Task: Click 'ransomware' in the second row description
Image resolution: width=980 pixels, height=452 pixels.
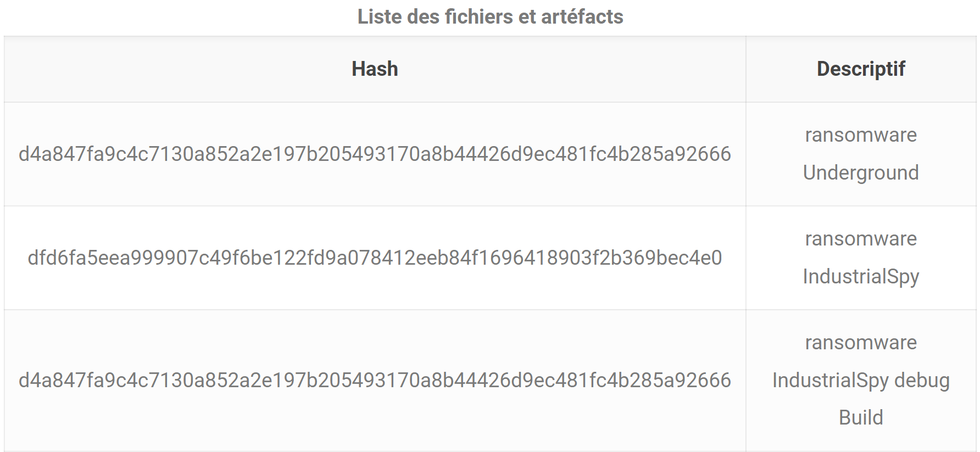Action: [861, 239]
